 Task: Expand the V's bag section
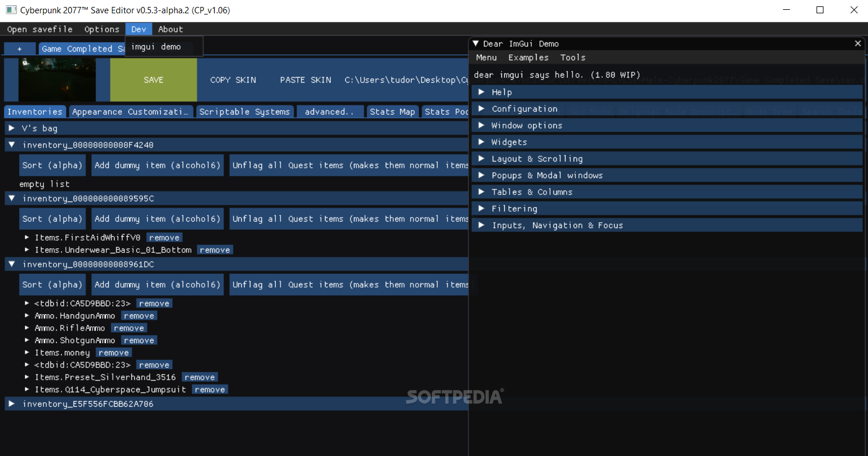[236, 128]
